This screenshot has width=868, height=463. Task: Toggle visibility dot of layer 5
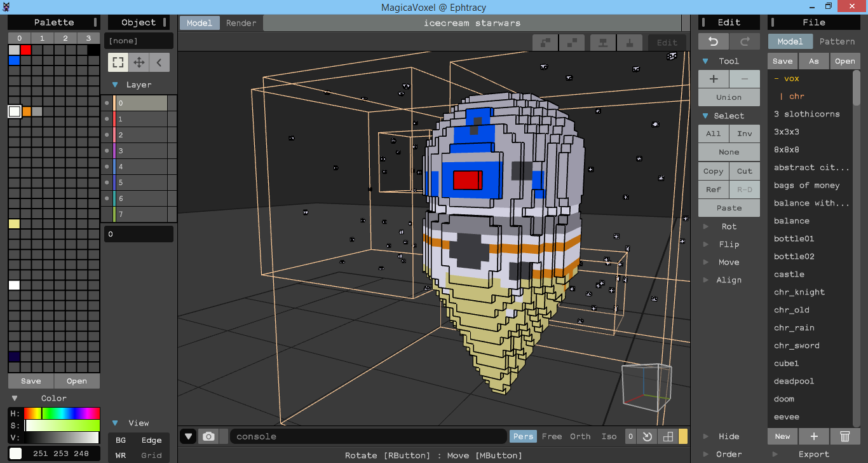coord(107,183)
